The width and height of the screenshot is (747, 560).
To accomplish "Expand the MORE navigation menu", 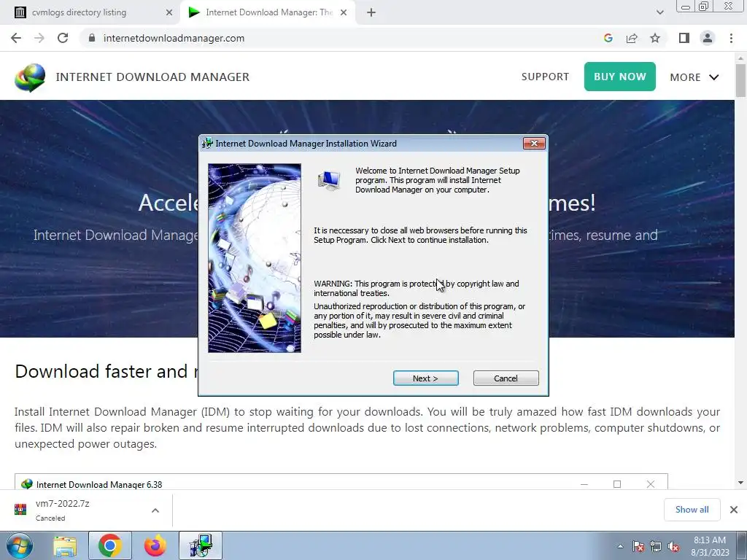I will [694, 77].
